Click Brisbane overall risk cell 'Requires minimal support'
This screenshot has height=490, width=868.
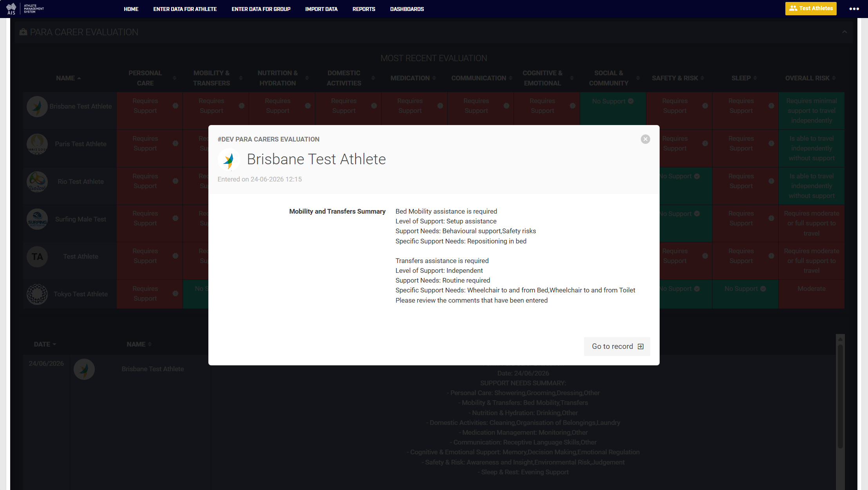tap(811, 111)
